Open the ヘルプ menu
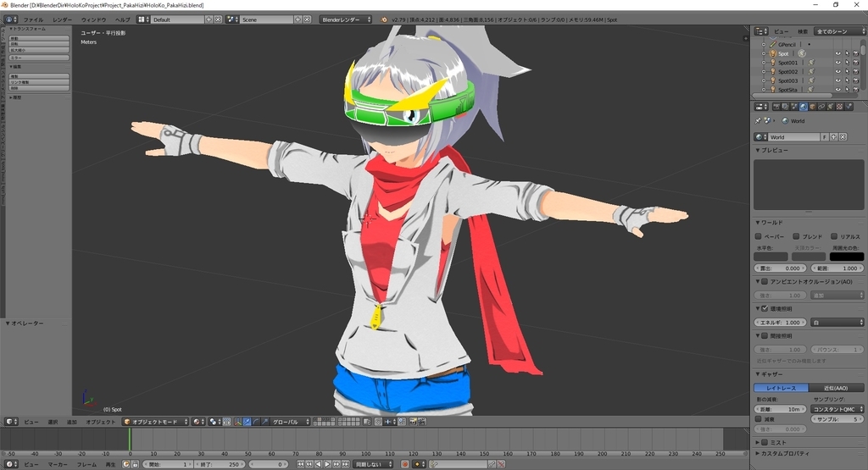Screen dimensions: 868x470 pos(122,19)
